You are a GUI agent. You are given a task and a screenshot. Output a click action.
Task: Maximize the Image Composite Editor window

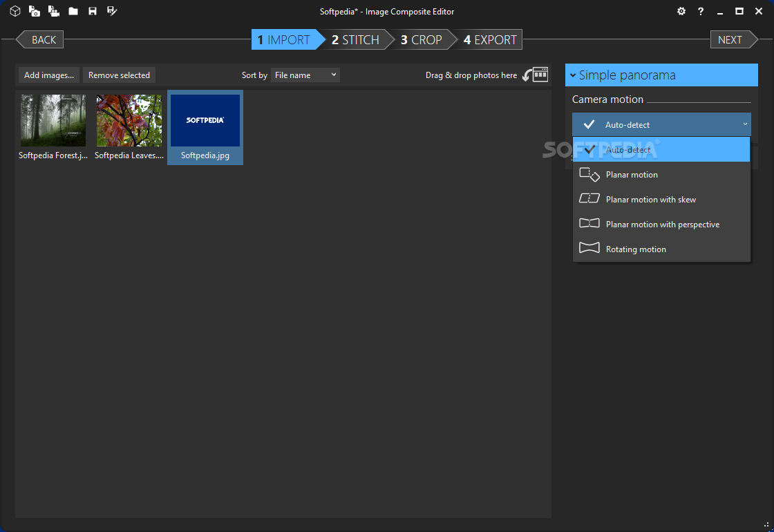click(739, 11)
